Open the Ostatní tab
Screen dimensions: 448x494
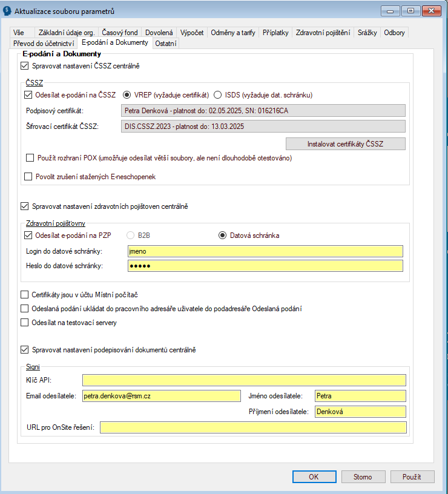point(165,43)
